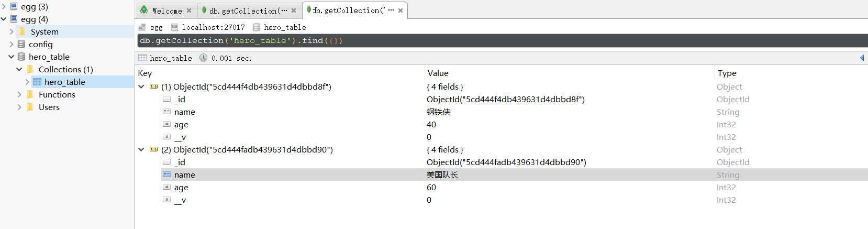The image size is (868, 229).
Task: Click the age value 40
Action: (x=431, y=125)
